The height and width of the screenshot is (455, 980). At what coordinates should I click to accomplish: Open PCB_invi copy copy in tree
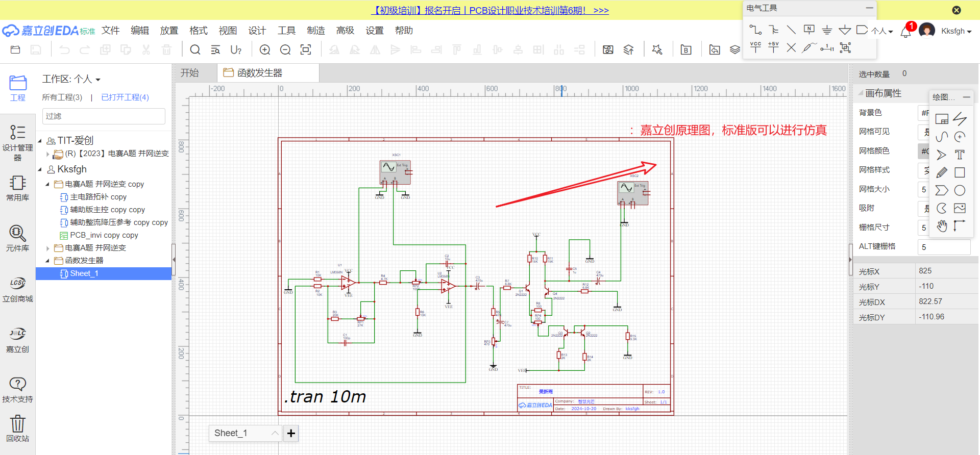(104, 235)
